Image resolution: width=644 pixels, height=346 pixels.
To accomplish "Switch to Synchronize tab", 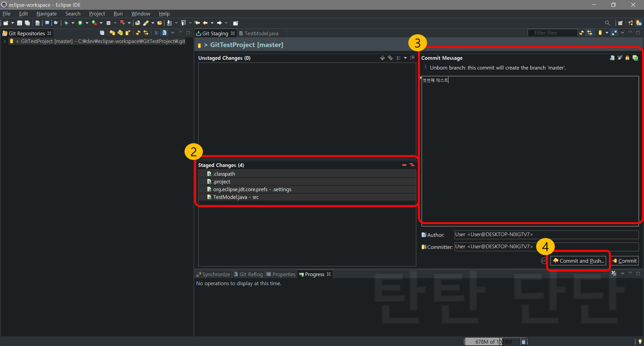I will coord(213,274).
